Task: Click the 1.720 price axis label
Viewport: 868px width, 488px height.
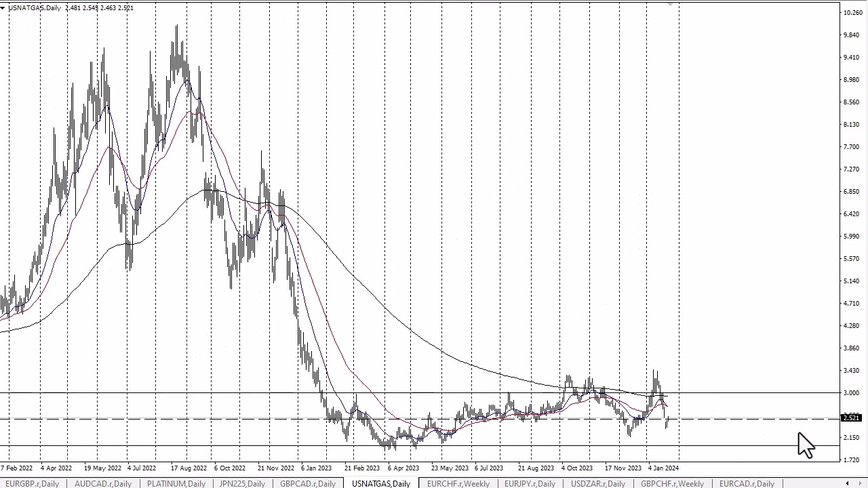Action: [x=851, y=460]
